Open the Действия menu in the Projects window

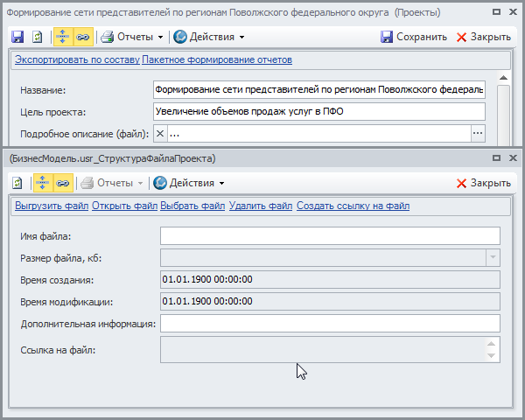click(x=208, y=37)
